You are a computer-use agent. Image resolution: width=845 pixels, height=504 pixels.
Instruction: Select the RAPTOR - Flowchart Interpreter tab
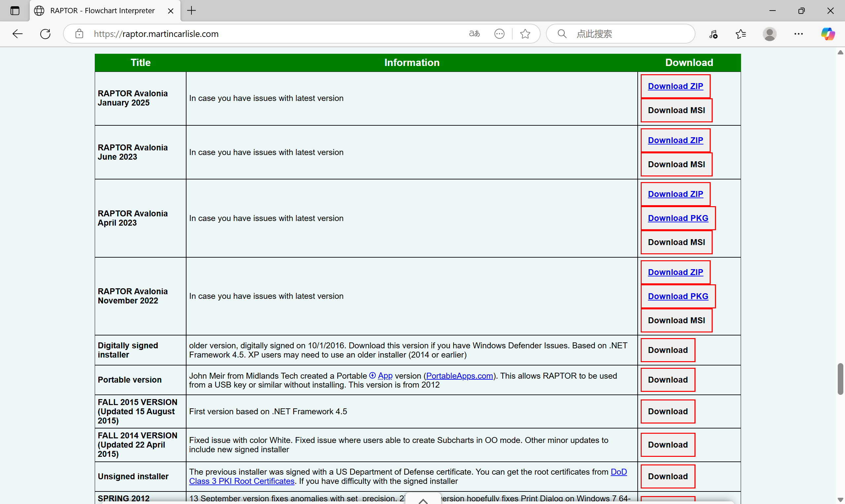[102, 11]
